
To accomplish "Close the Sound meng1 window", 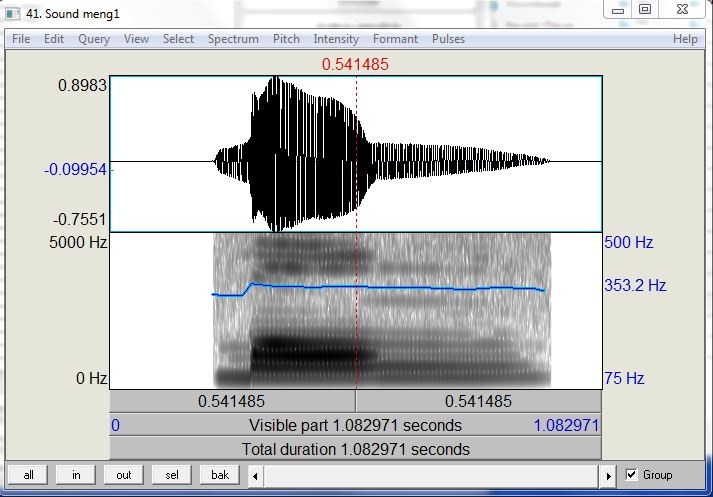I will pyautogui.click(x=682, y=10).
